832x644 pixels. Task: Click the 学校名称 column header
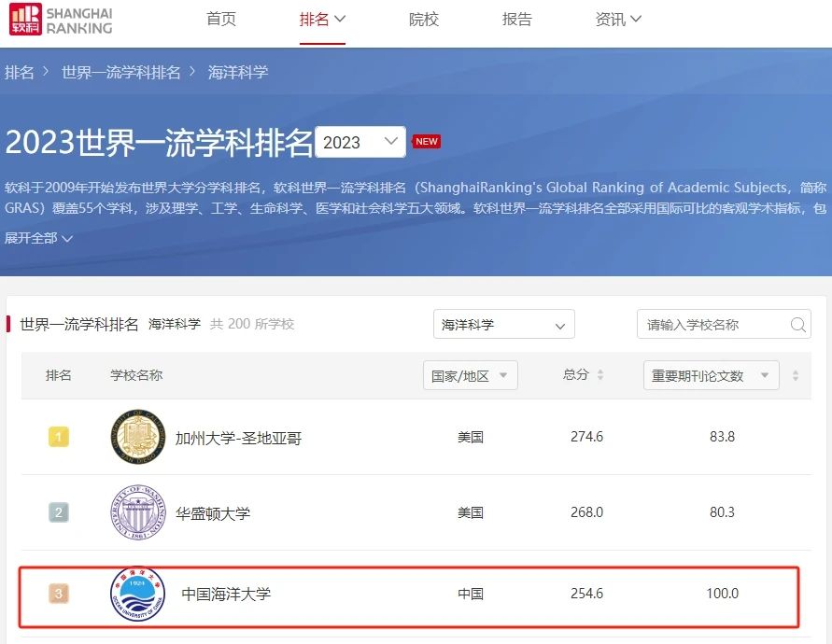pos(136,375)
